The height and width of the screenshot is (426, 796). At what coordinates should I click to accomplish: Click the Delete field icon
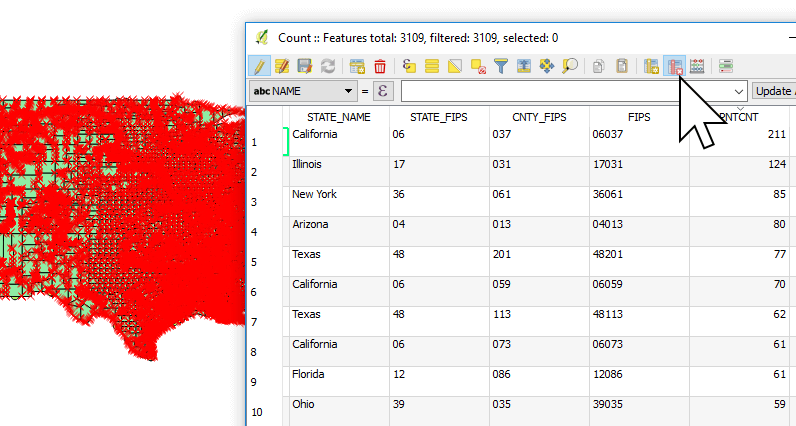point(675,66)
